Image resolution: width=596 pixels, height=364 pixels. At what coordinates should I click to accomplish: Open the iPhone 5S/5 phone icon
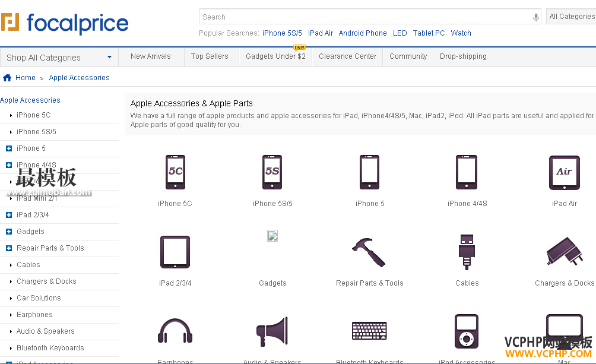pos(272,172)
